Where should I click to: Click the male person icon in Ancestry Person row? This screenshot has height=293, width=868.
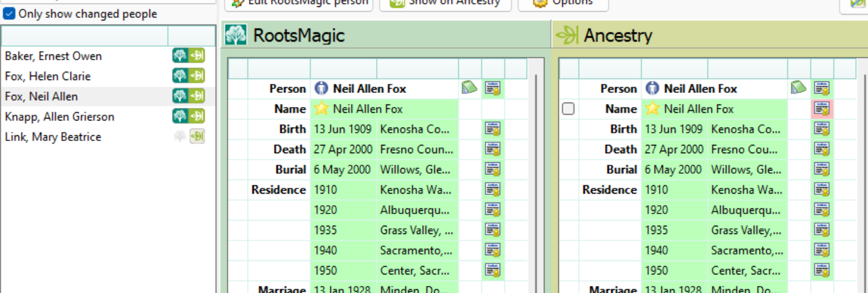[x=652, y=88]
